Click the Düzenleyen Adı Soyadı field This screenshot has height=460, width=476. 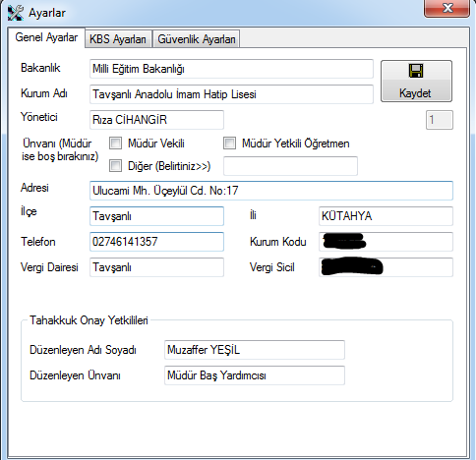255,350
